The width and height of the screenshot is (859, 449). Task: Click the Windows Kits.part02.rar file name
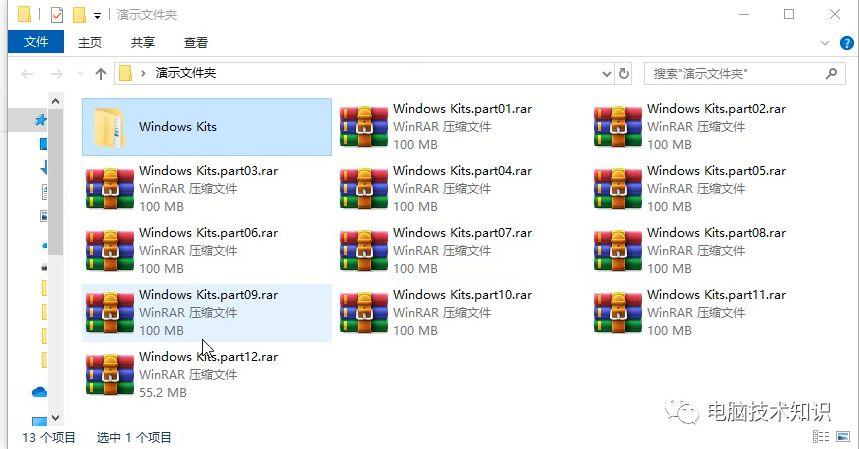(x=716, y=108)
